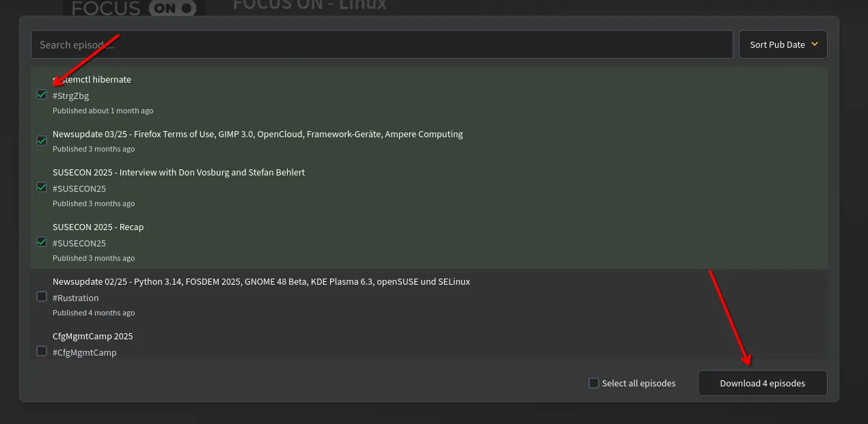The image size is (868, 424).
Task: Select the Newsupdate 03/25 episode title
Action: [258, 134]
